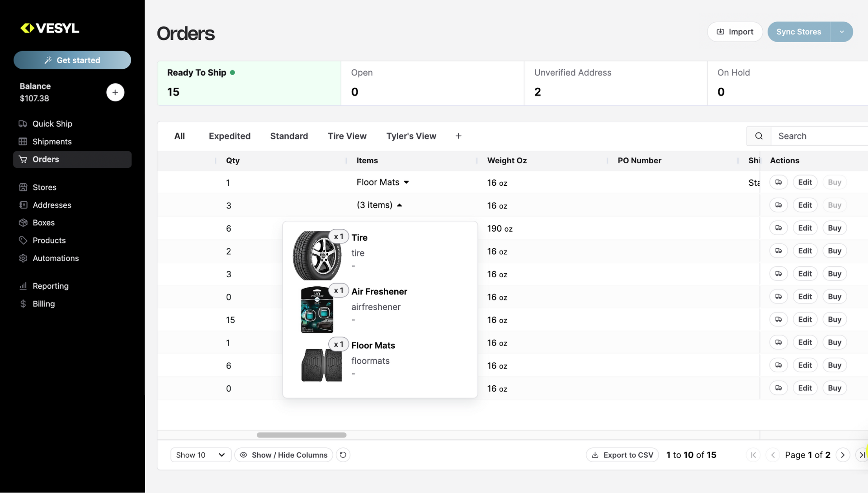
Task: Select the Unverified Address status filter
Action: coord(615,83)
